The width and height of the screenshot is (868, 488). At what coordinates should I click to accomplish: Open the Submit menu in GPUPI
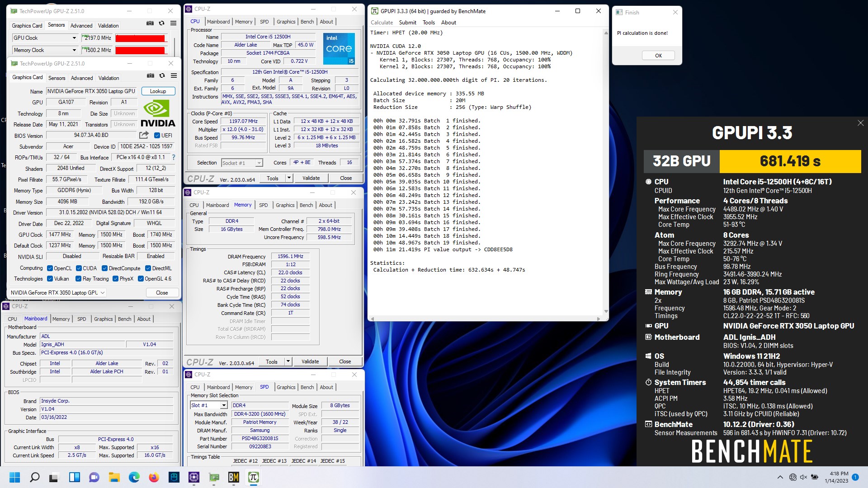pyautogui.click(x=407, y=23)
